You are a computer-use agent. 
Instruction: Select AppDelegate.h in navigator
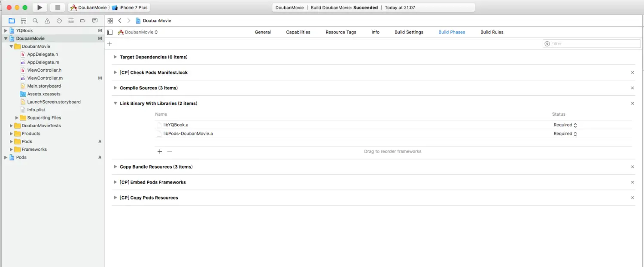[x=43, y=55]
